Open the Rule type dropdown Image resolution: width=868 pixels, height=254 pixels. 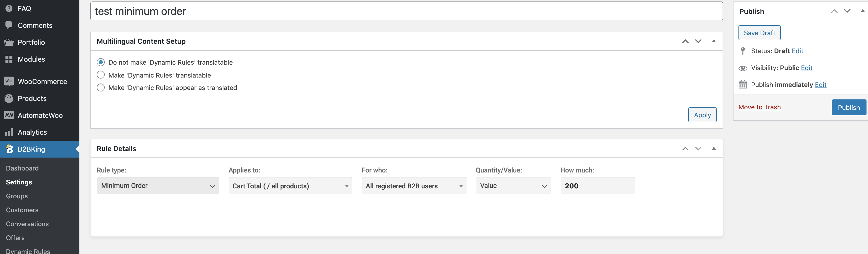158,185
